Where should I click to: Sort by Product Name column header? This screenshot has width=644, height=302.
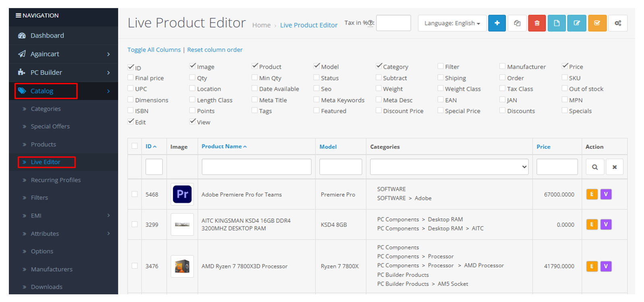(x=224, y=147)
